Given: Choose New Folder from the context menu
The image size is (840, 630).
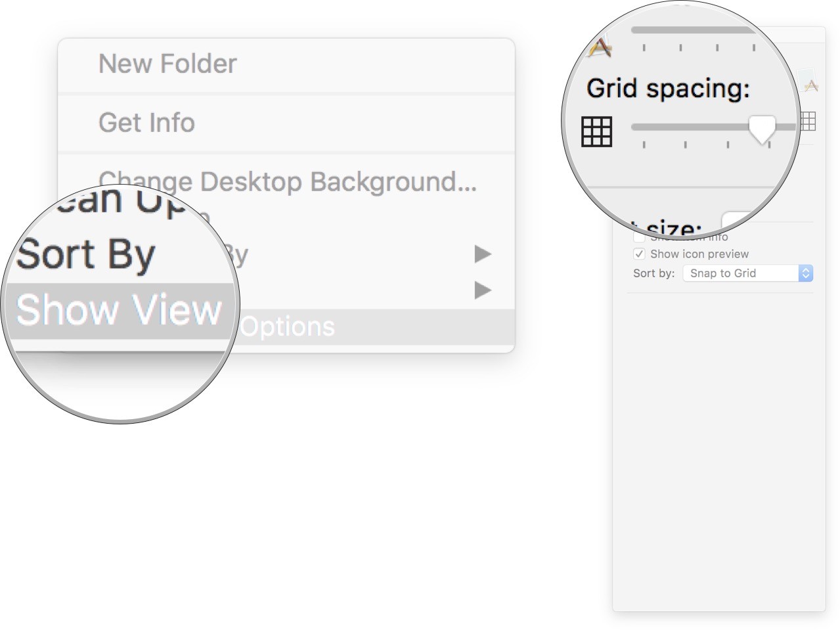Looking at the screenshot, I should (x=167, y=64).
